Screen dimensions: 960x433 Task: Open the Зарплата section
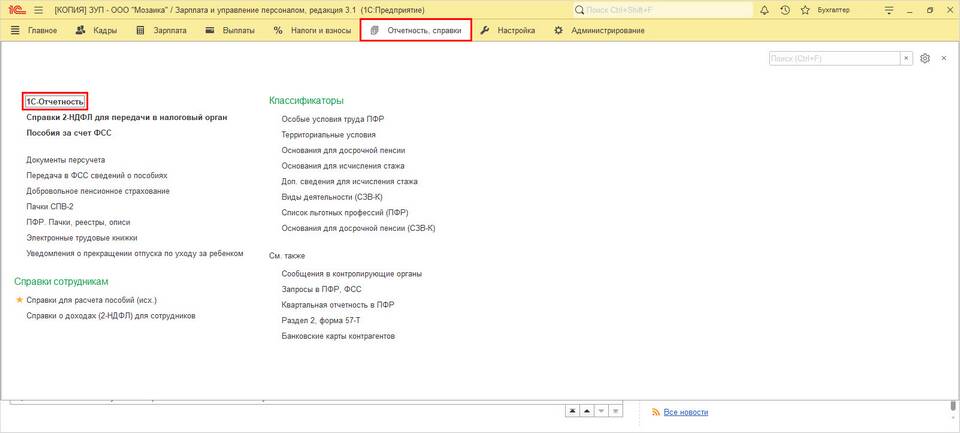click(161, 31)
